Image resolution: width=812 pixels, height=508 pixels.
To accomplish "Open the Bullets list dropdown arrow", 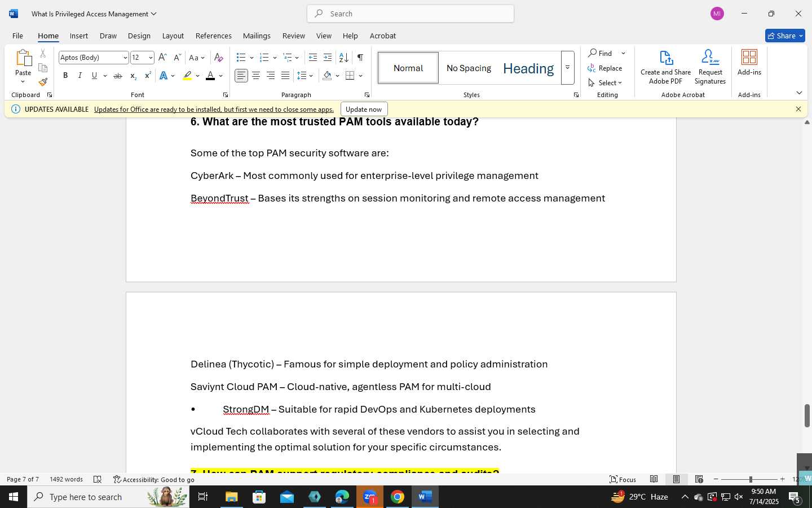I will click(x=251, y=58).
